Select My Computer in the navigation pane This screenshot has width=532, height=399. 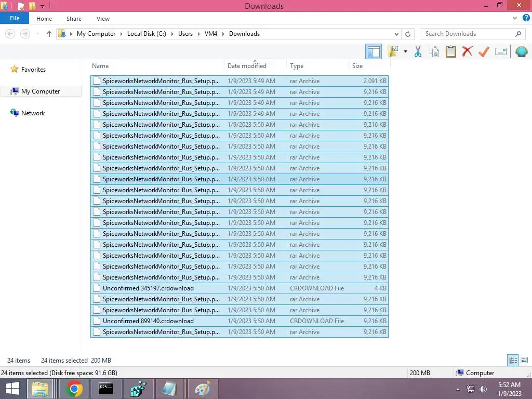pos(41,91)
